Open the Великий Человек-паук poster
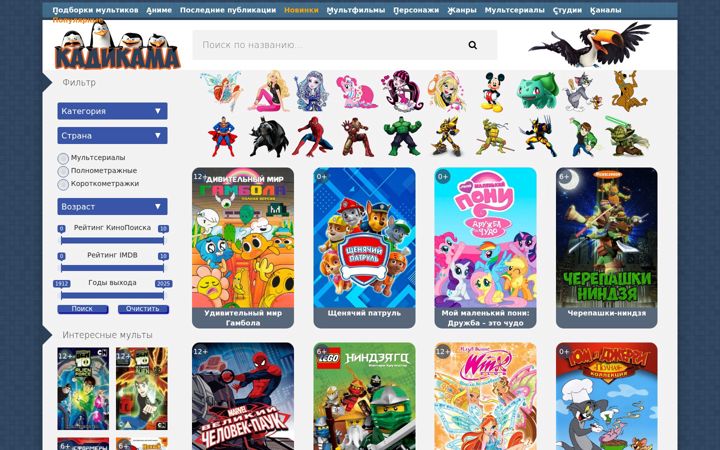Viewport: 720px width, 450px height. 243,396
